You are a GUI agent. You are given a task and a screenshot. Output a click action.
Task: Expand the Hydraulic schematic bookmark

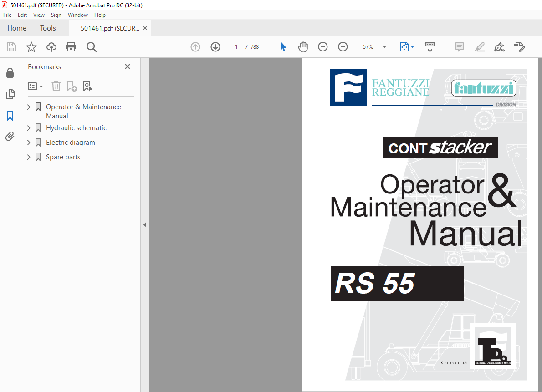[x=29, y=128]
